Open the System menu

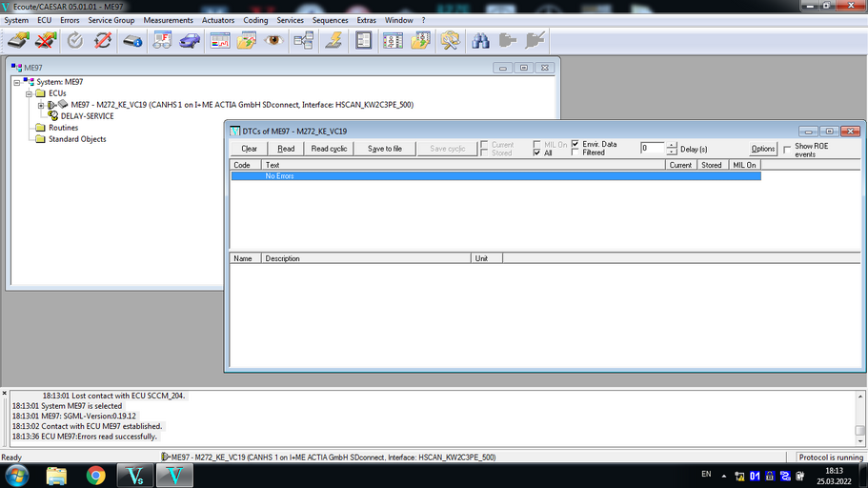[16, 20]
